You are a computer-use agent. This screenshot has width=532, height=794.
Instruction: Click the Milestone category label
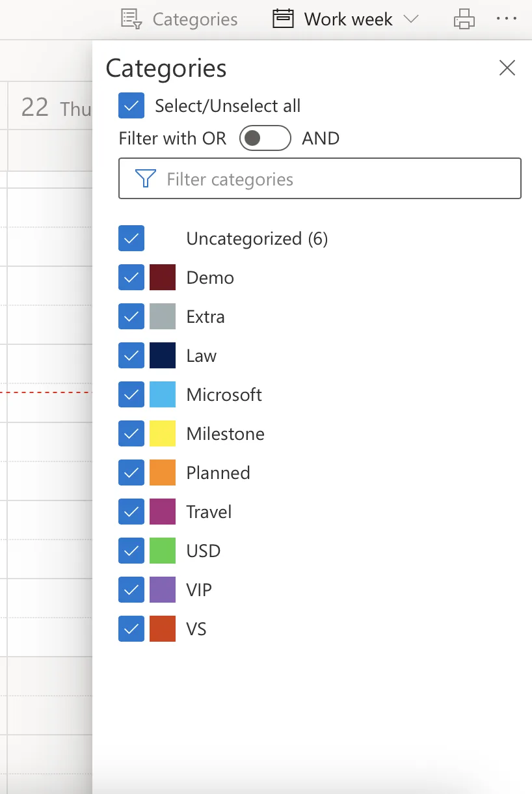(x=225, y=433)
